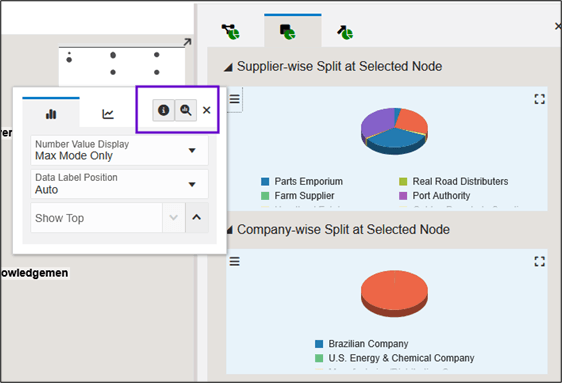This screenshot has height=383, width=562.
Task: Click the Show Top input field
Action: click(x=96, y=218)
